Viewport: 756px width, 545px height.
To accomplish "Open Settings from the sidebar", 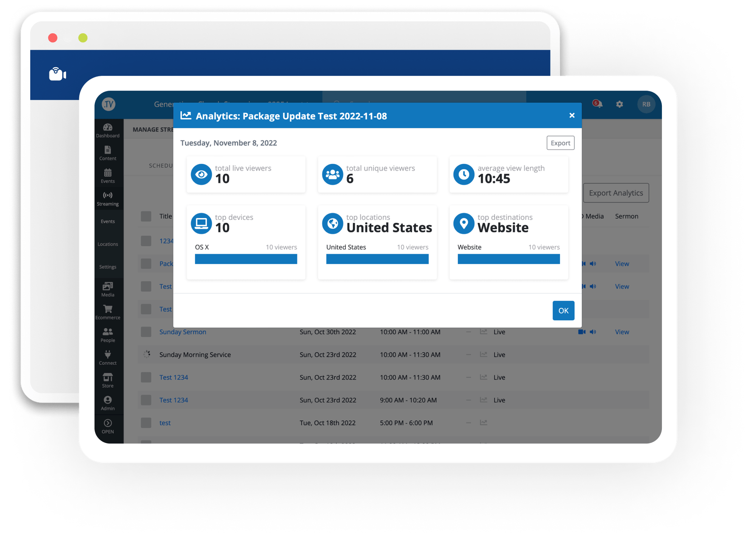I will [x=108, y=267].
